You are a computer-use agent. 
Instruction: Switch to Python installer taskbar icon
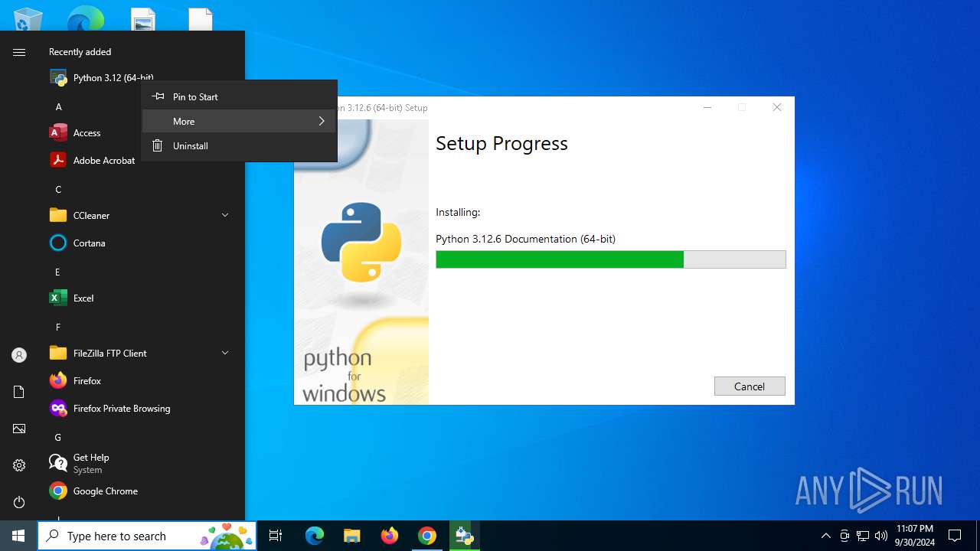tap(464, 536)
